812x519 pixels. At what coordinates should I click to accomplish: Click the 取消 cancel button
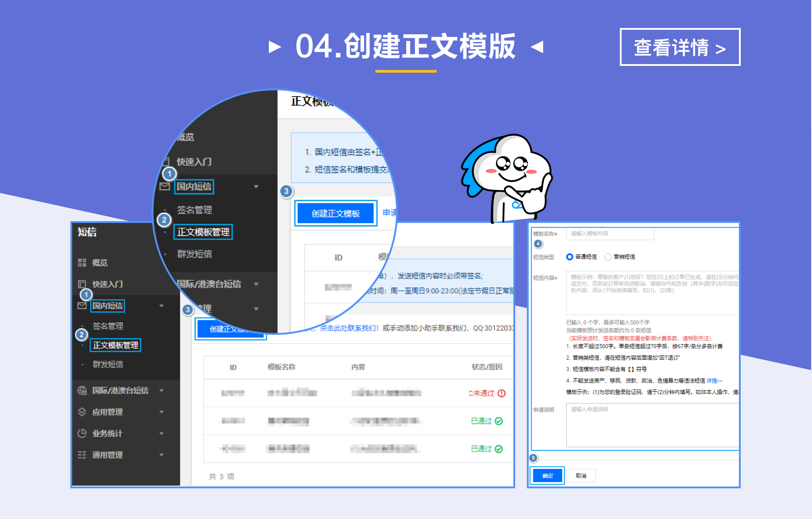pos(581,476)
